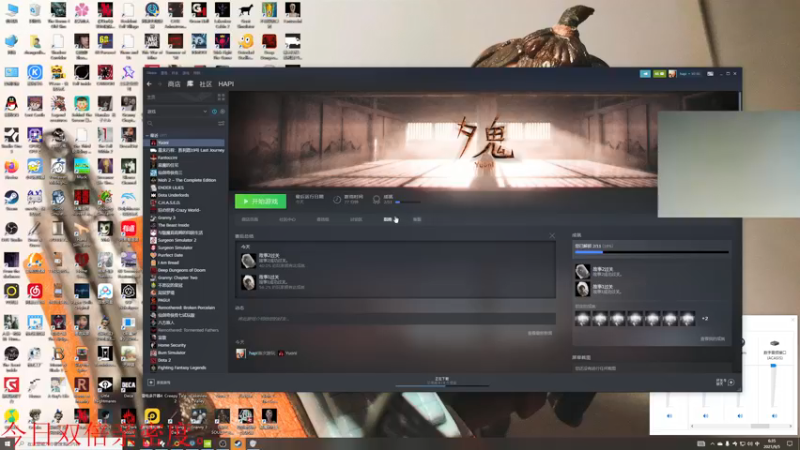Click the Yuoni link in activity feed

tap(291, 353)
